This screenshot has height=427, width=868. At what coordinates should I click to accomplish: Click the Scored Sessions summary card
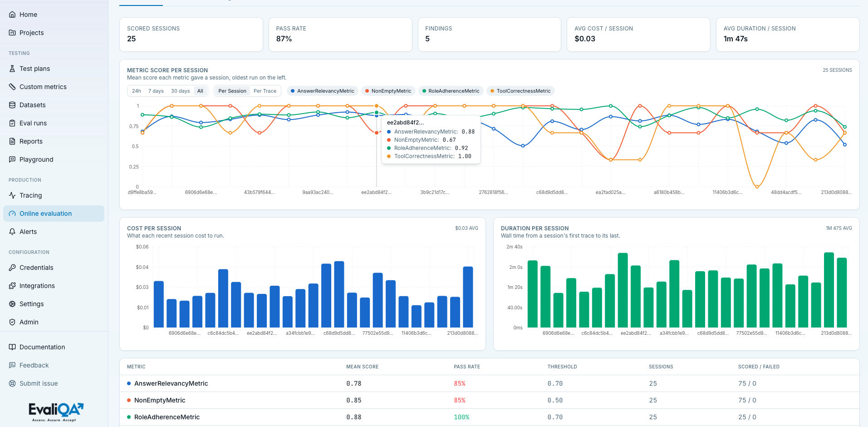click(191, 35)
